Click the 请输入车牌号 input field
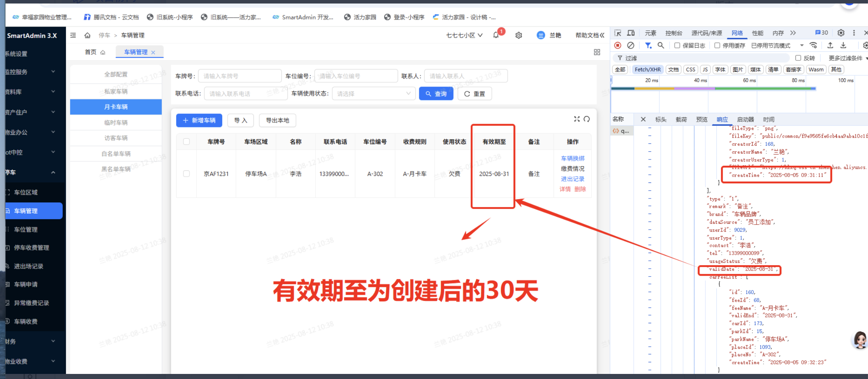Image resolution: width=868 pixels, height=379 pixels. 239,76
